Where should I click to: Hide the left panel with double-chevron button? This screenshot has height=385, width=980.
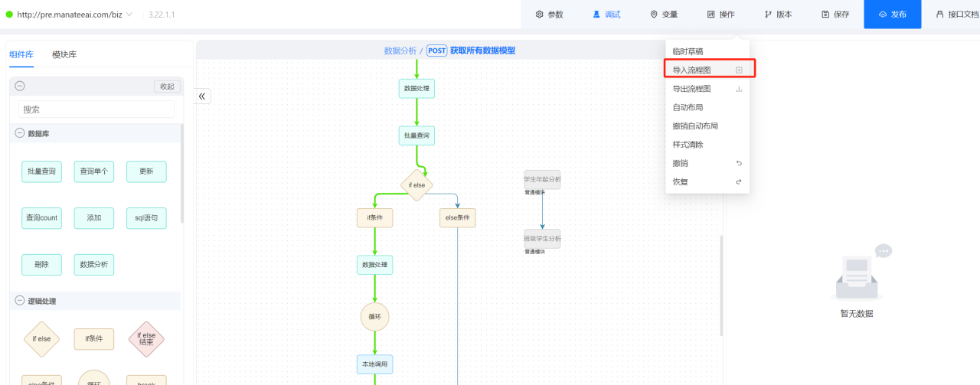pos(203,96)
